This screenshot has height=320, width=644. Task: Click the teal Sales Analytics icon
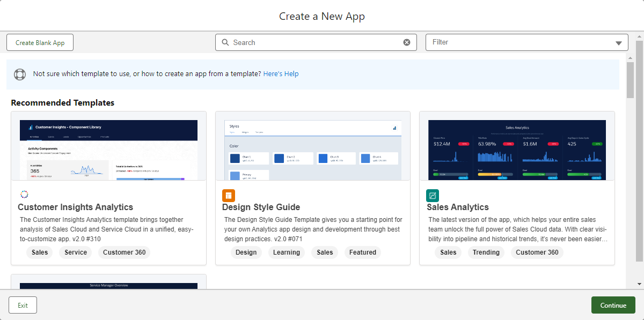point(433,195)
